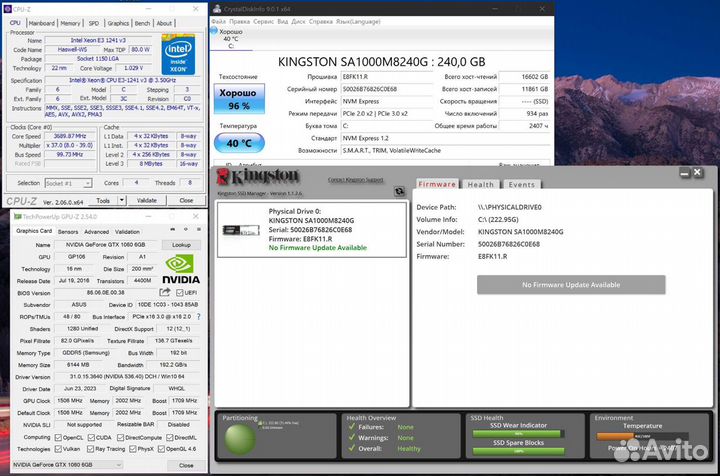Click the SSD drive thumbnail for Physical Drive 0
Viewport: 720px width, 476px height.
pos(241,230)
